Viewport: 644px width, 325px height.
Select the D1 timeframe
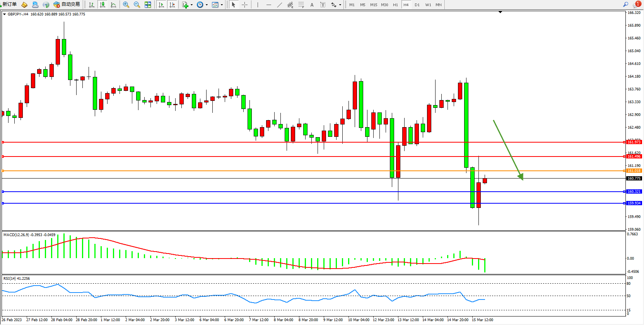point(417,5)
